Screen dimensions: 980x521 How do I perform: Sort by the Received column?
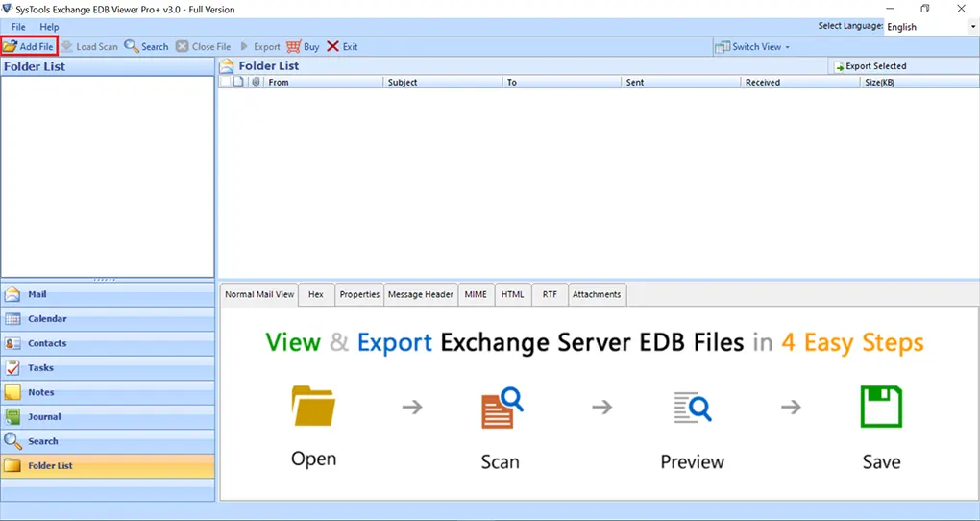click(800, 82)
